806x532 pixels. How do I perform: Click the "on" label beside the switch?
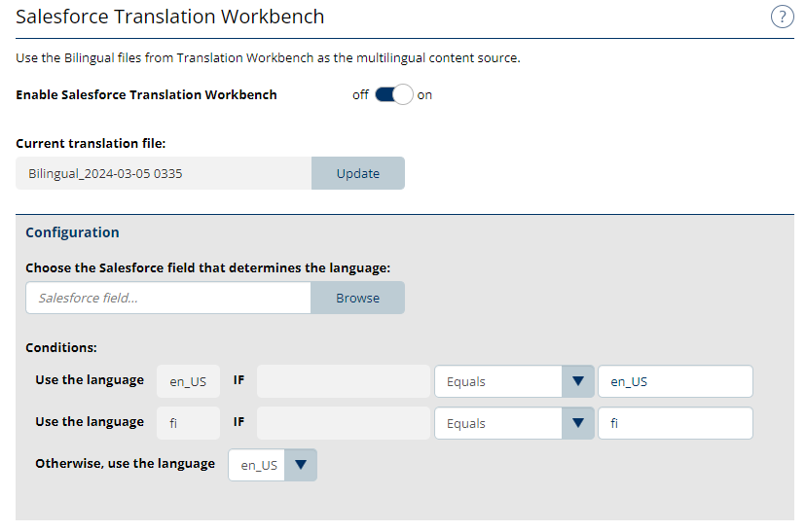[x=424, y=95]
